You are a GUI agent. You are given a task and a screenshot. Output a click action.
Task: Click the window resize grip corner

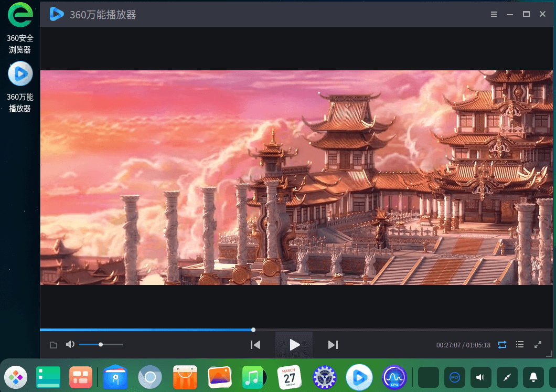(x=549, y=354)
